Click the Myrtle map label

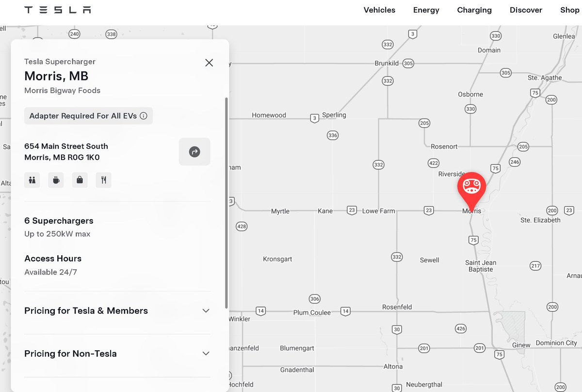[280, 211]
